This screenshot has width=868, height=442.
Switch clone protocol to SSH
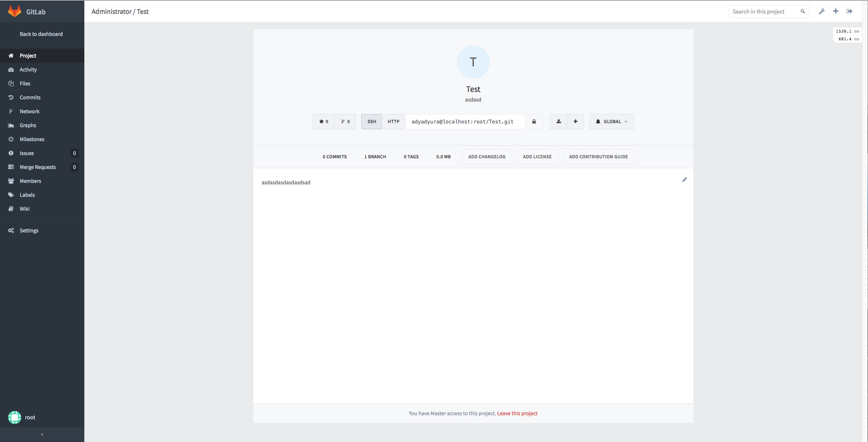coord(371,122)
